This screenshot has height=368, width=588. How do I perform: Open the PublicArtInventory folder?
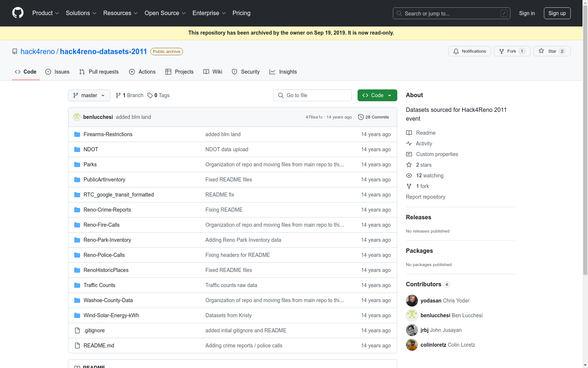pos(104,180)
